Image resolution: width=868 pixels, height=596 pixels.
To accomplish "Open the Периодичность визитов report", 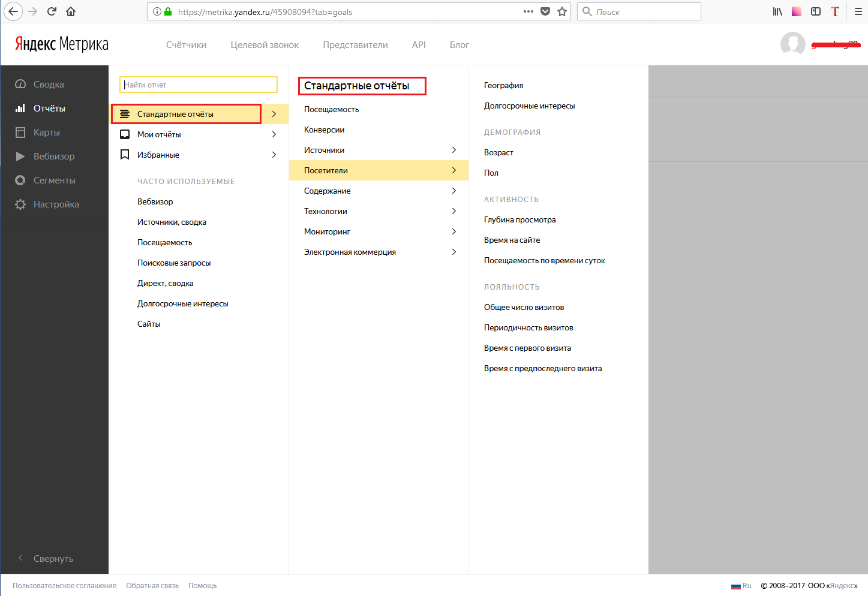I will [529, 327].
